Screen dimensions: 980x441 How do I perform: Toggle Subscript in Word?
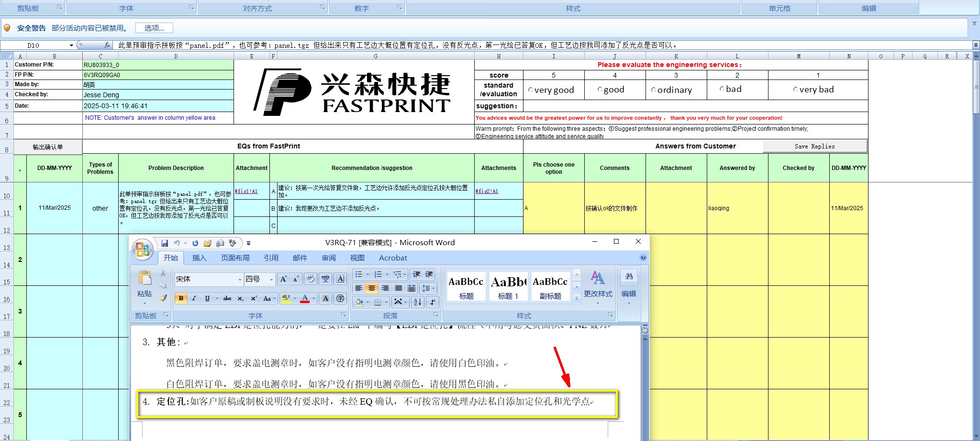coord(241,298)
